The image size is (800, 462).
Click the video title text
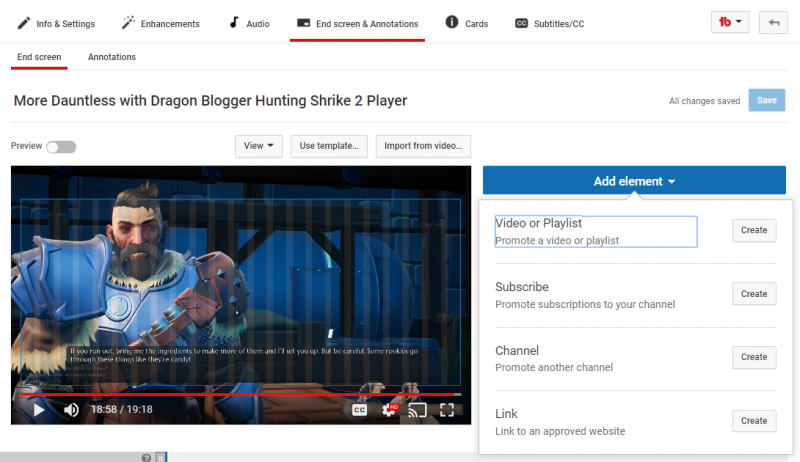(x=210, y=100)
